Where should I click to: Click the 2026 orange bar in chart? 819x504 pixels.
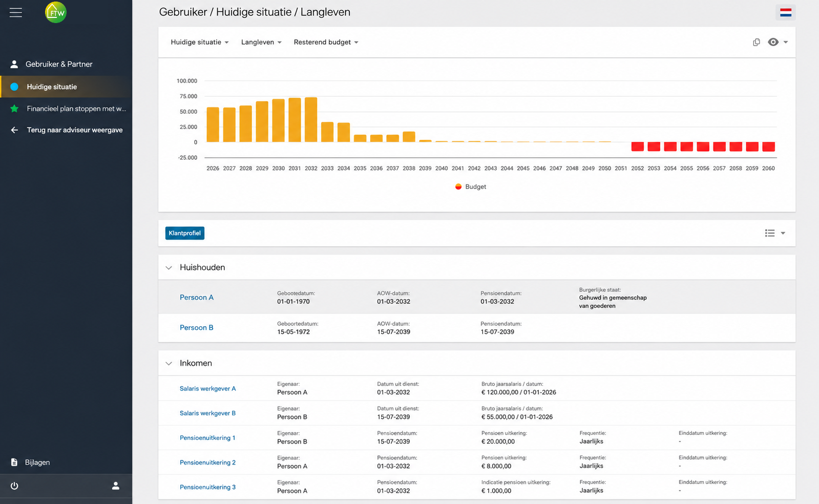click(x=213, y=124)
